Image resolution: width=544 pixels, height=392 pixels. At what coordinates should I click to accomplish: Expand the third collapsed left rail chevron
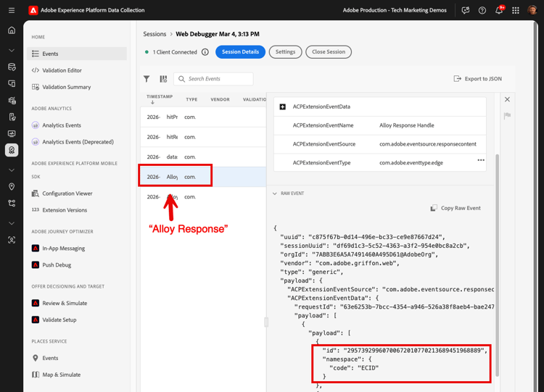12,224
